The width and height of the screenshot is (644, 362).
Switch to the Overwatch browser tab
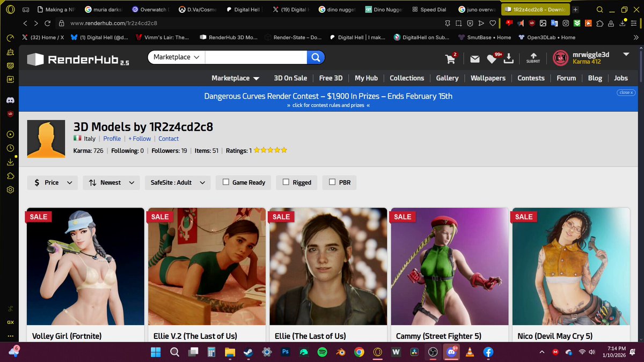[150, 10]
